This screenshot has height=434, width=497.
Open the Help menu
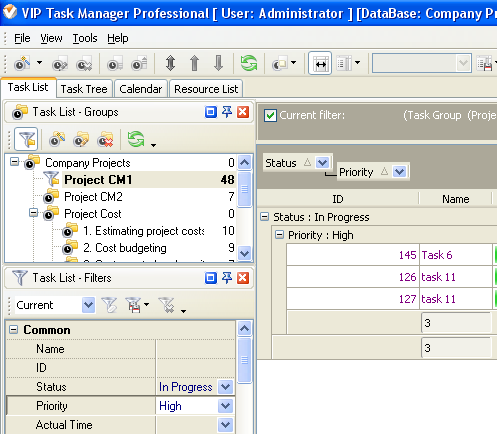click(x=118, y=38)
